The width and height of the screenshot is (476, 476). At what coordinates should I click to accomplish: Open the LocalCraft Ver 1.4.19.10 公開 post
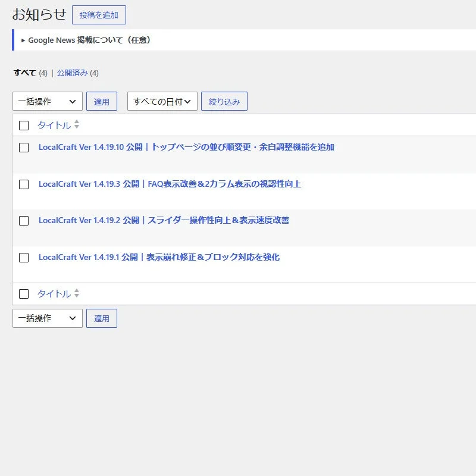(186, 147)
